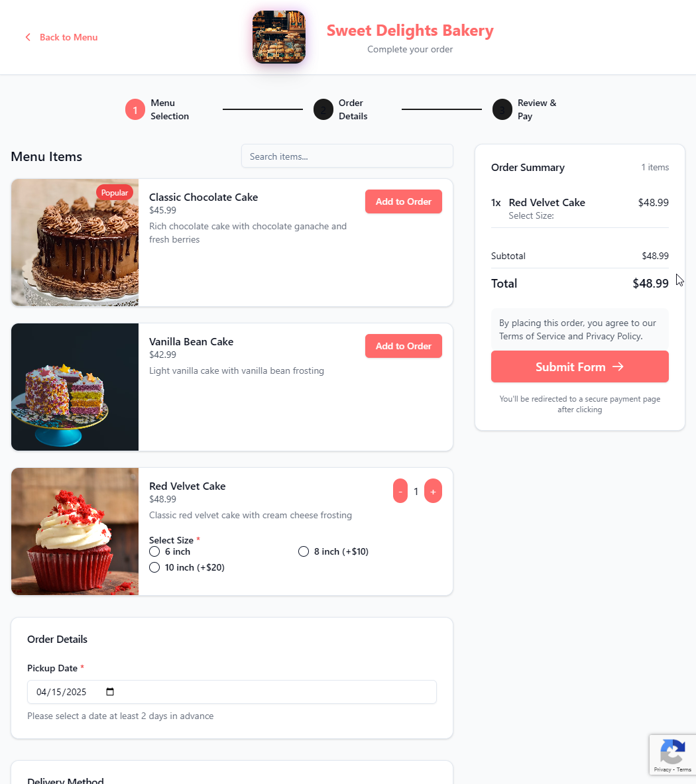The height and width of the screenshot is (784, 696).
Task: Click the calendar icon in Pickup Date
Action: (110, 691)
